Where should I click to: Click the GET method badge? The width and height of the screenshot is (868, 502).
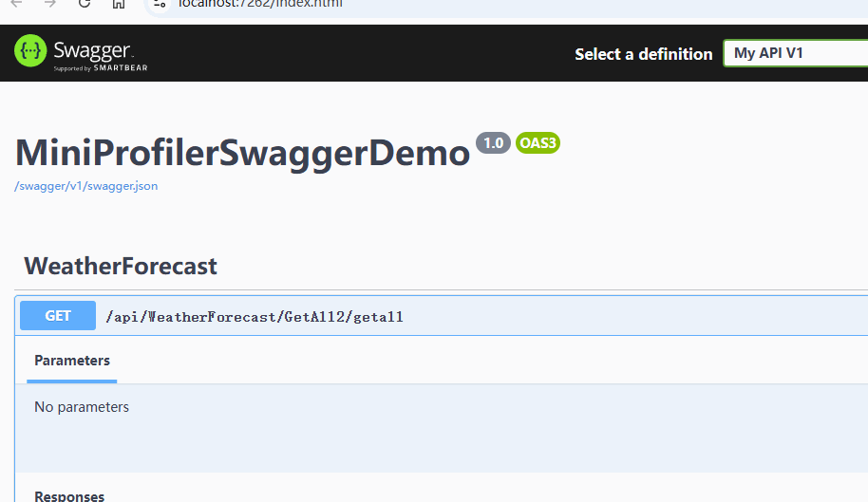[x=58, y=316]
